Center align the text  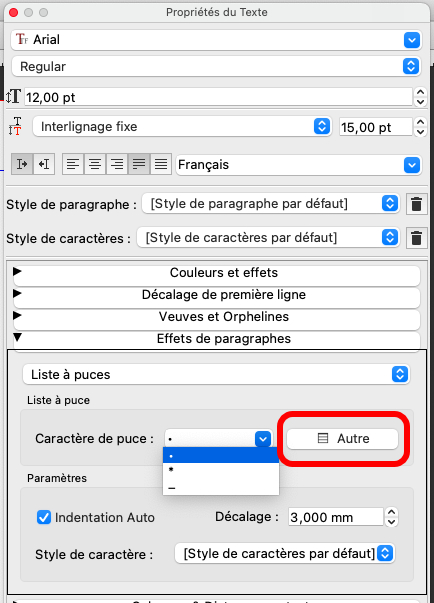click(x=95, y=164)
